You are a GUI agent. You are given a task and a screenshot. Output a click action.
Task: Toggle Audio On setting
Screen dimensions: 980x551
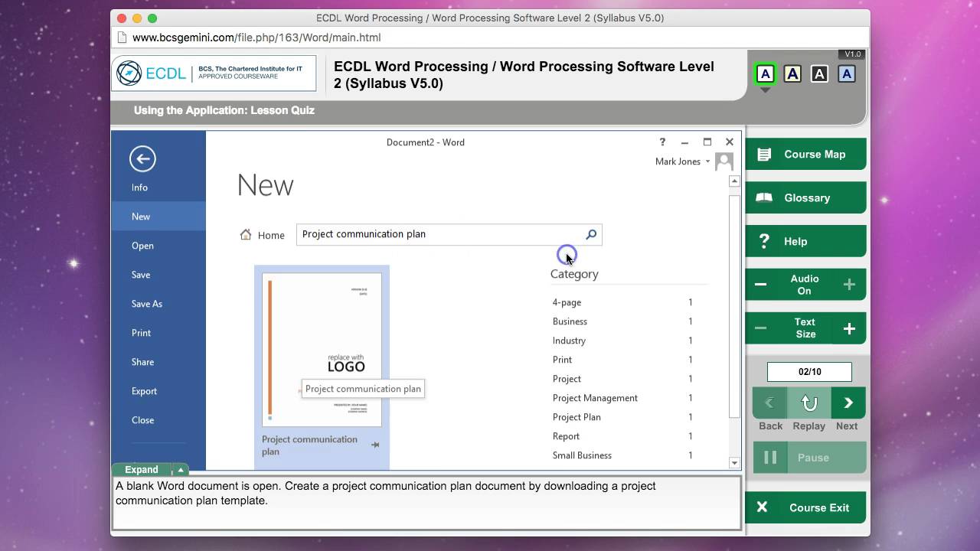(x=805, y=285)
